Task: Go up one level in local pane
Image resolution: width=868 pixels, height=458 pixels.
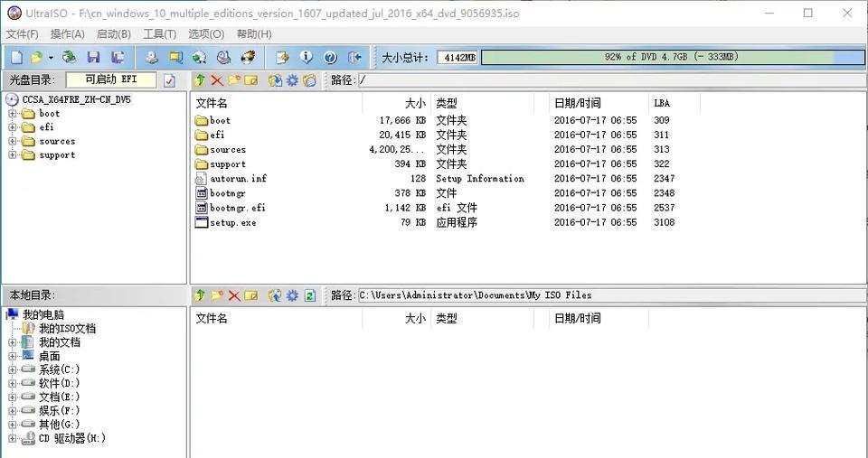Action: (200, 295)
